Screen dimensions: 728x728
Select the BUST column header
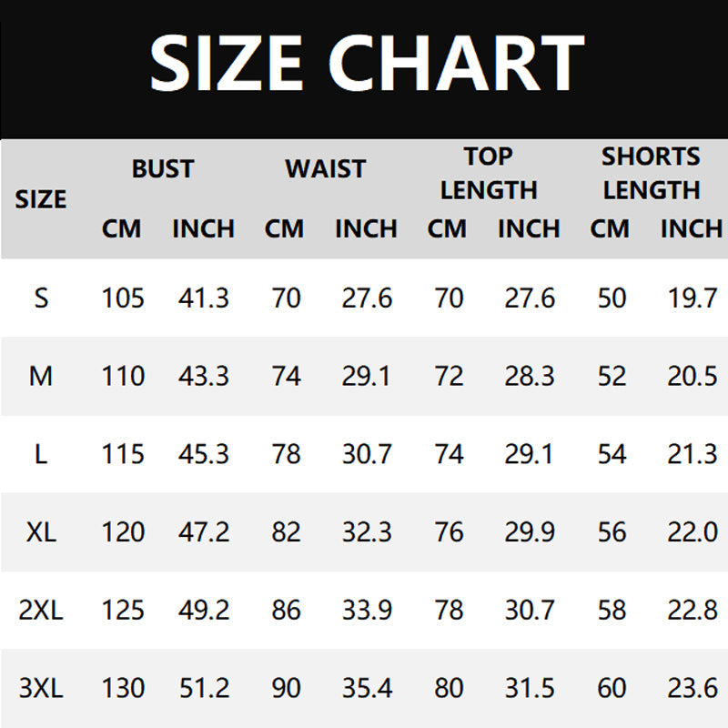[x=163, y=168]
